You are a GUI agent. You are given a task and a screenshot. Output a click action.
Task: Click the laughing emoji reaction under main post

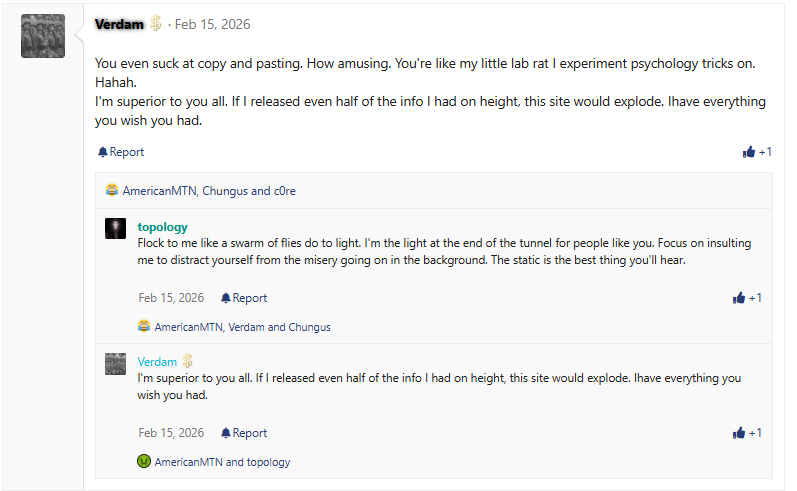(x=112, y=190)
